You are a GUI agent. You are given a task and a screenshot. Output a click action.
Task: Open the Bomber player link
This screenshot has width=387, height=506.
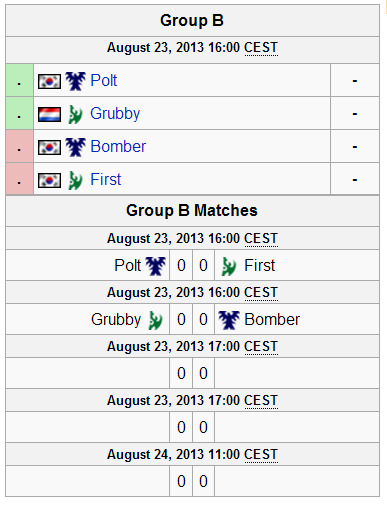118,147
